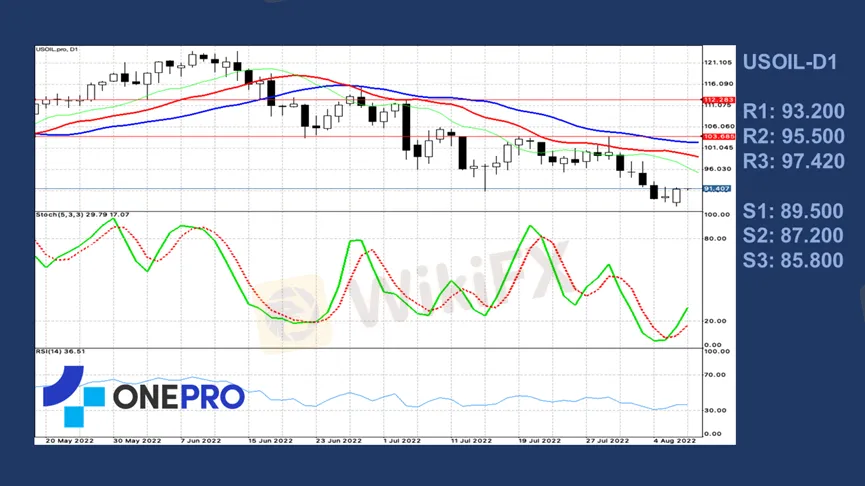Screen dimensions: 865x486
Task: Click the USOIL-D1 title
Action: [x=789, y=62]
